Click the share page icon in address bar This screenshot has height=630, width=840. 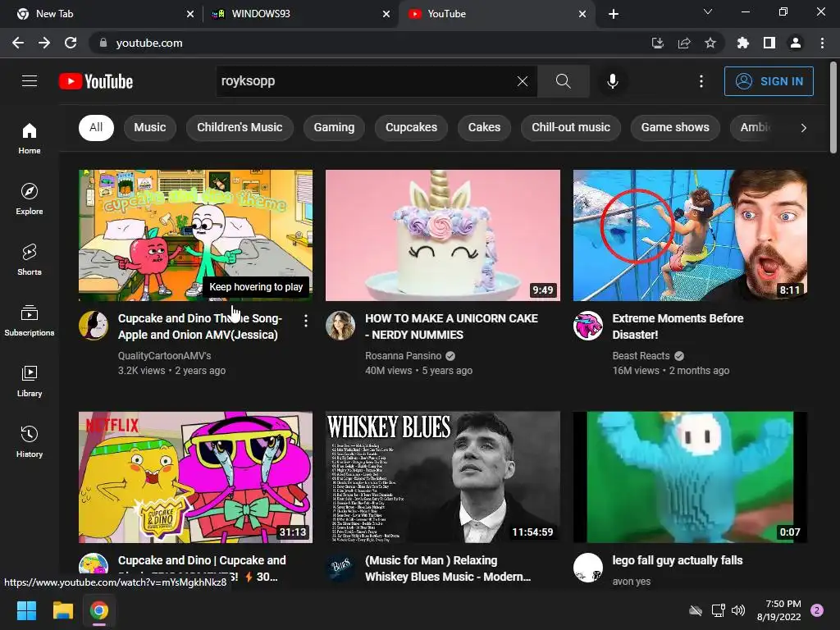(x=684, y=43)
